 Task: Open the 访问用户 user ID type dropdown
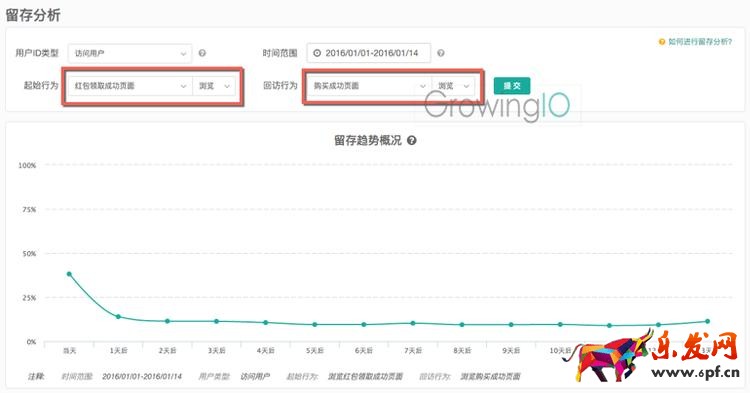(x=130, y=53)
